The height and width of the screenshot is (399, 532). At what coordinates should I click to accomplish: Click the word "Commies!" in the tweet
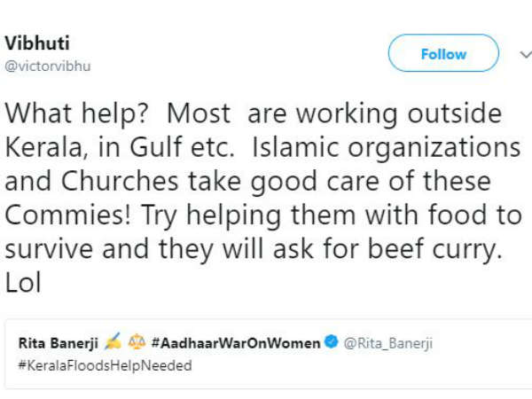pos(68,215)
